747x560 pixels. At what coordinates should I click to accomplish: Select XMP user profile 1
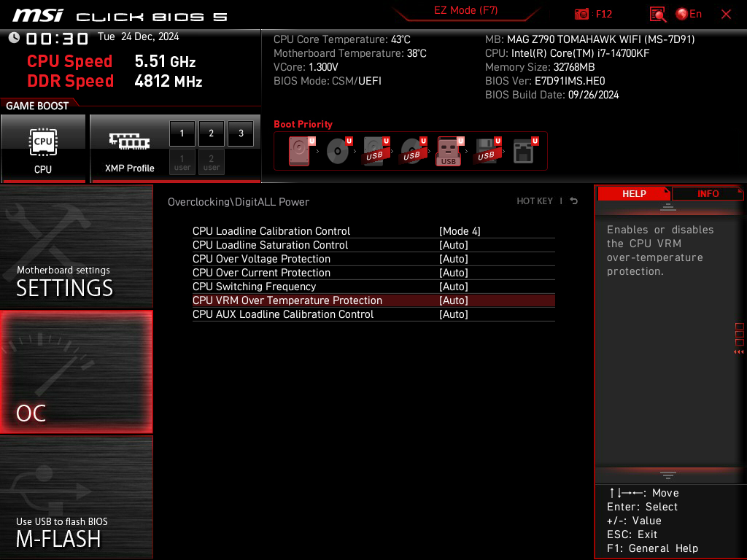tap(182, 163)
